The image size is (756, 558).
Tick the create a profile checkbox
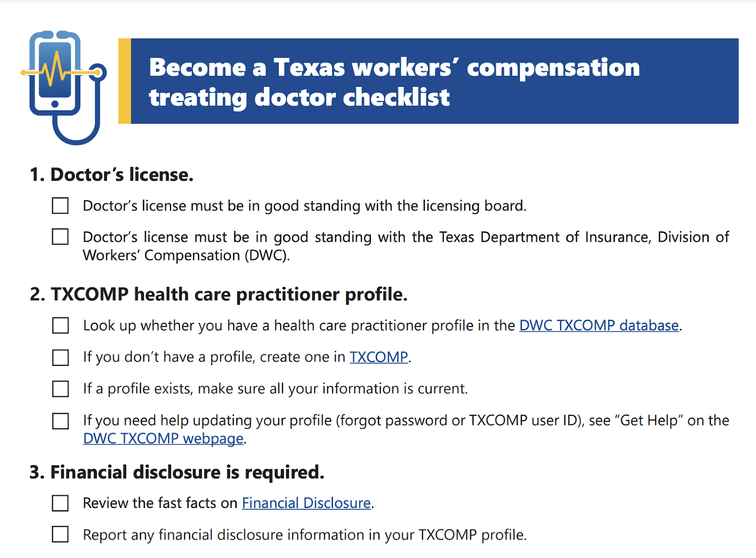(x=60, y=357)
